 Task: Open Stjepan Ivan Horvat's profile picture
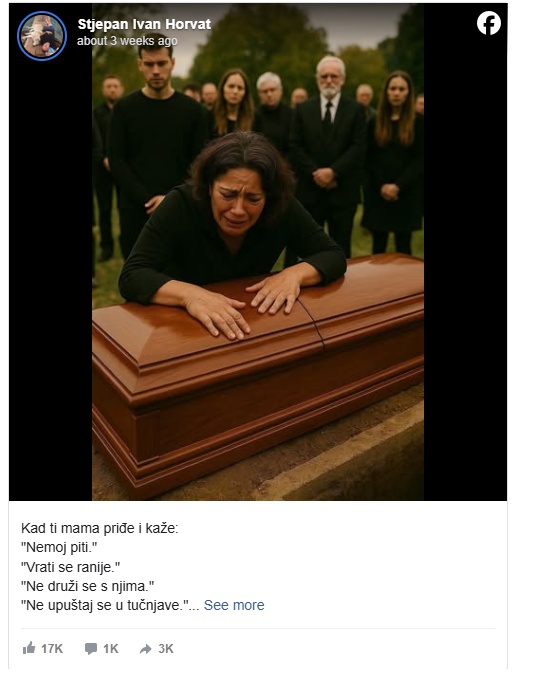tap(42, 36)
